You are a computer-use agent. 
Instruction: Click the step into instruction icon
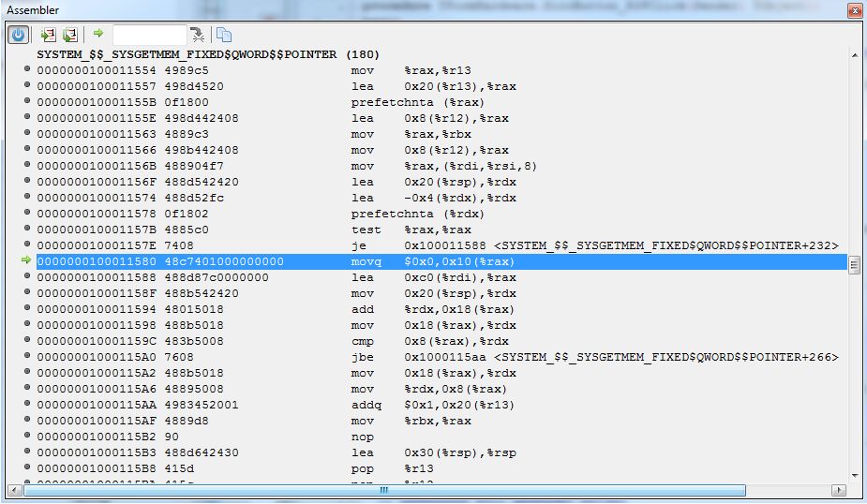pos(69,35)
